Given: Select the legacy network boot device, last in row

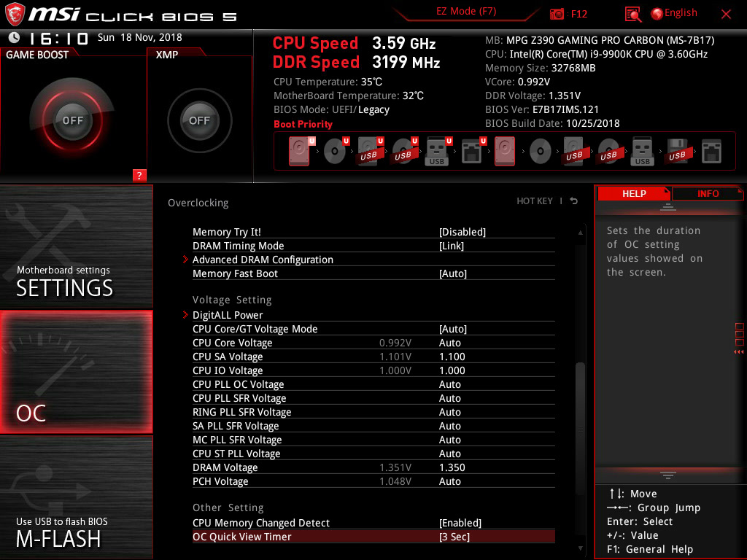Looking at the screenshot, I should [711, 152].
